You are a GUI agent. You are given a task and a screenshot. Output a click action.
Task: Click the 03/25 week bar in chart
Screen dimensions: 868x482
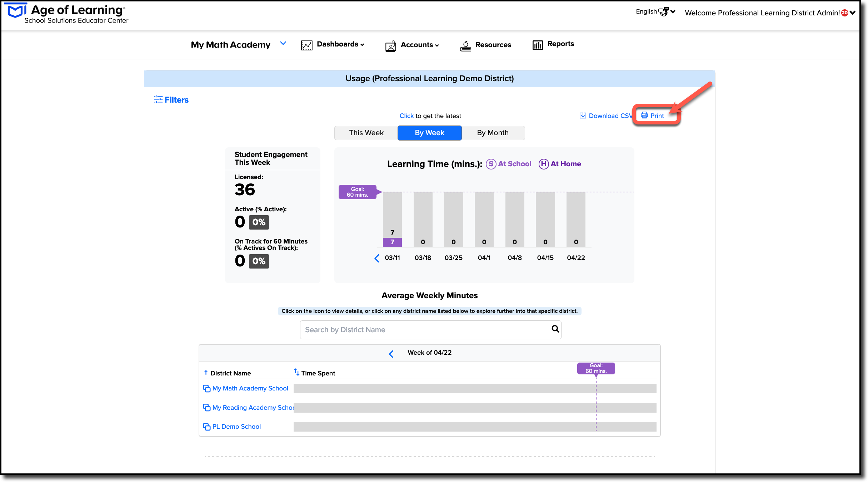(454, 219)
